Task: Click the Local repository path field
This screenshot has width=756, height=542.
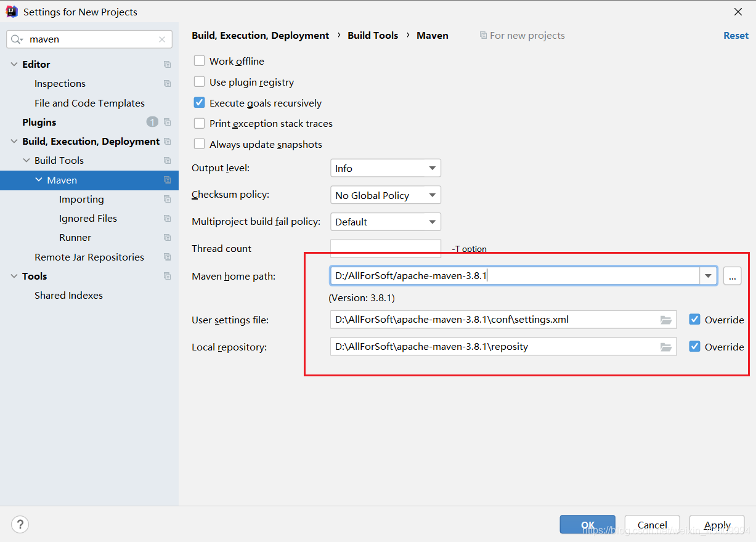Action: tap(495, 346)
